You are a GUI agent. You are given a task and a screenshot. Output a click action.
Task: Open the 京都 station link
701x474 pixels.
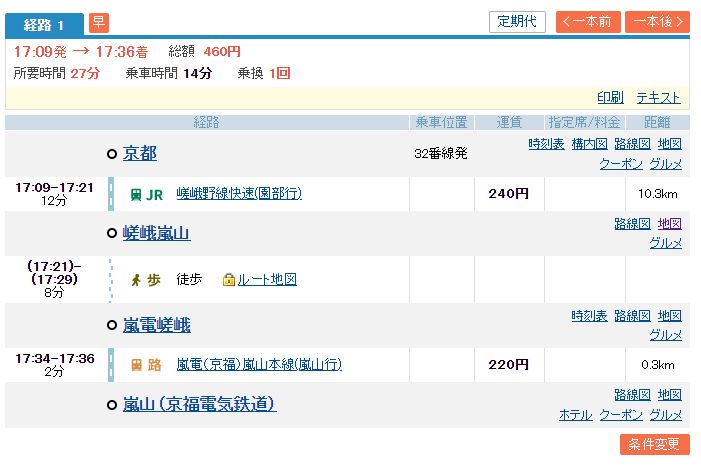pyautogui.click(x=140, y=154)
